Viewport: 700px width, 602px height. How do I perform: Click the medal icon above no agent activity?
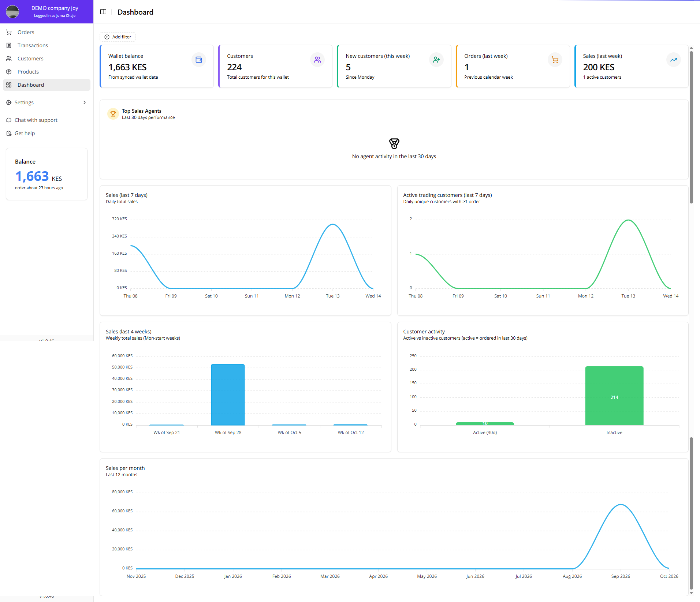[x=394, y=143]
